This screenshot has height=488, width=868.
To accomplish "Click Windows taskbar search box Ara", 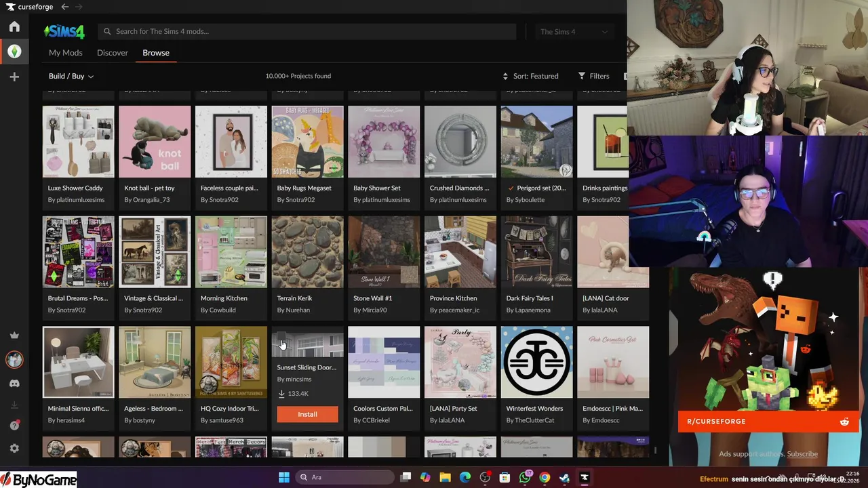I will [344, 477].
